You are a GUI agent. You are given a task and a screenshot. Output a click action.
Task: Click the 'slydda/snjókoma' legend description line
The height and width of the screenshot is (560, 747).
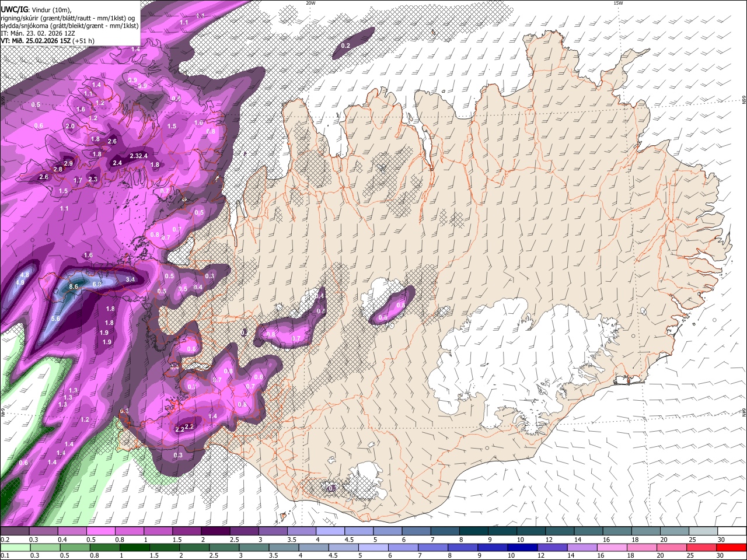(x=69, y=26)
